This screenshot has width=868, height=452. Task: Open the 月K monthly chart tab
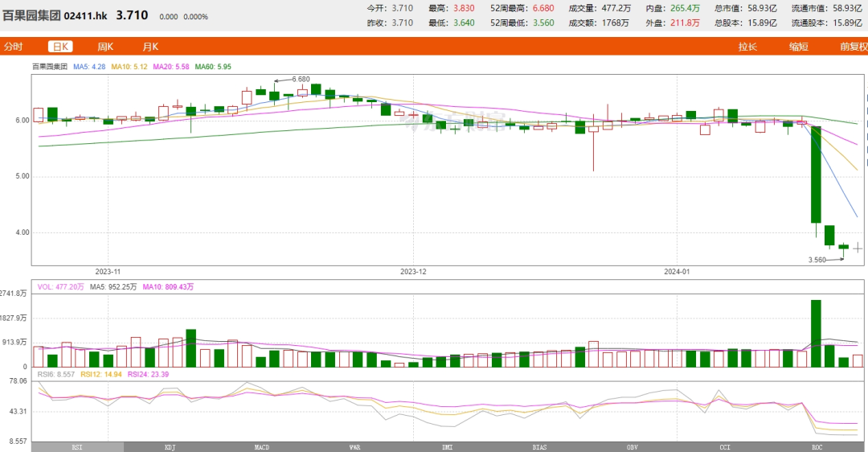(150, 47)
